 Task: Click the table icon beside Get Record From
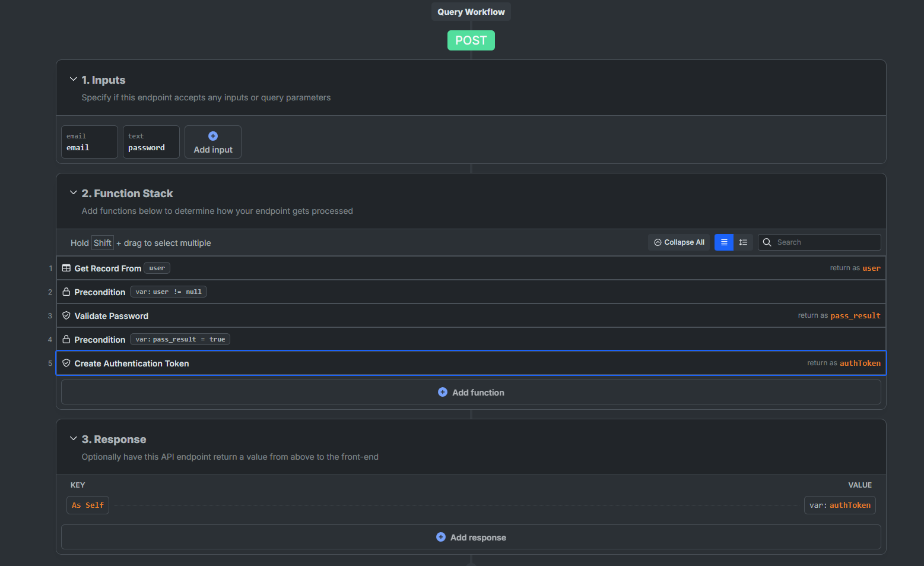pos(66,268)
